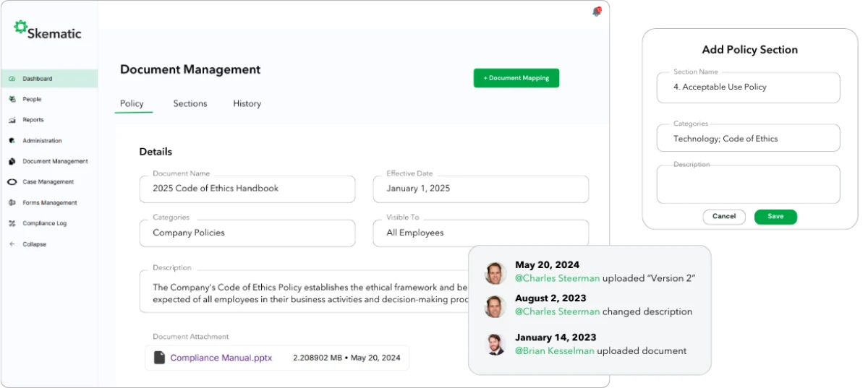Cancel the Add Policy Section dialog
868x388 pixels.
723,217
